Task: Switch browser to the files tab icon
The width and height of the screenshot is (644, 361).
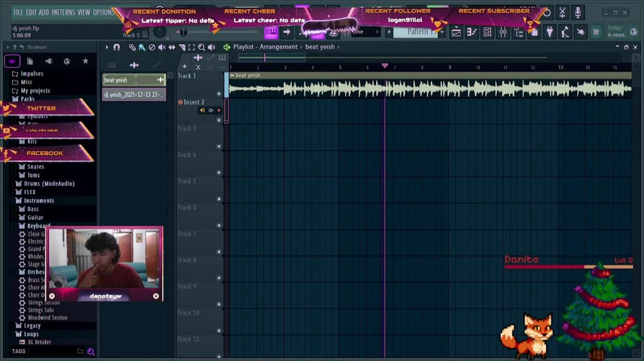Action: tap(30, 61)
